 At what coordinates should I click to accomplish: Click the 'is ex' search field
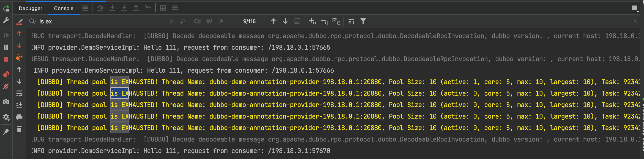(x=100, y=21)
